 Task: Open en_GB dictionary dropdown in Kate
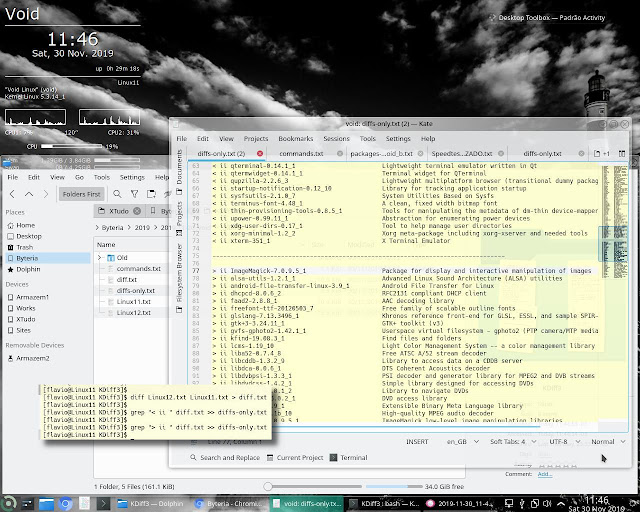[462, 442]
